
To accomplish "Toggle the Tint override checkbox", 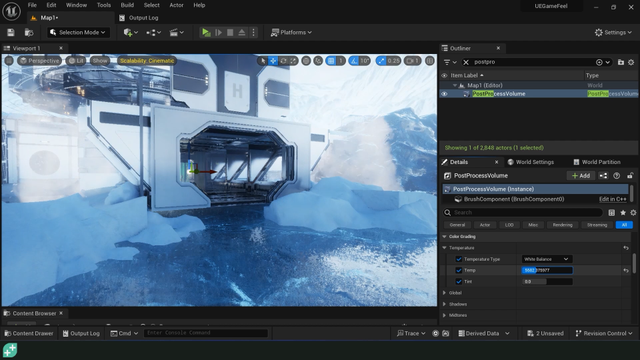I will 459,282.
